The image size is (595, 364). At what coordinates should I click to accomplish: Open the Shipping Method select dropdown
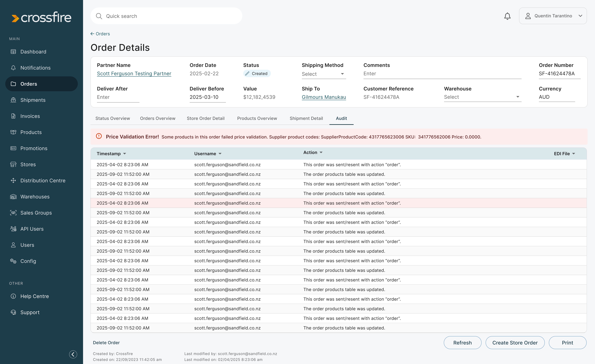click(324, 74)
